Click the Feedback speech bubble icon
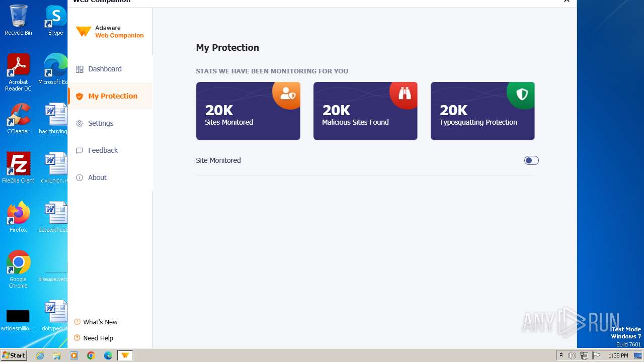The image size is (644, 362). pyautogui.click(x=79, y=150)
